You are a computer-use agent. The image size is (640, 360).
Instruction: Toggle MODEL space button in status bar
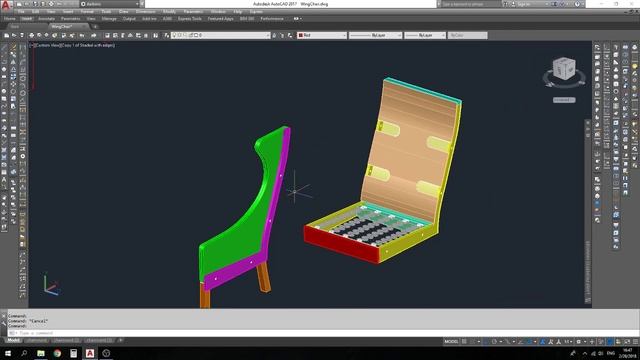pos(451,342)
